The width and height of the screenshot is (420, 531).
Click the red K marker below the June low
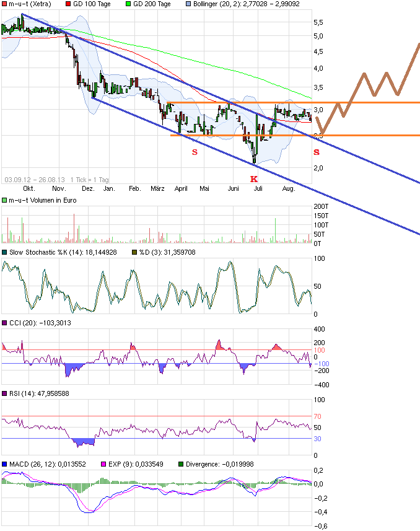pyautogui.click(x=253, y=178)
